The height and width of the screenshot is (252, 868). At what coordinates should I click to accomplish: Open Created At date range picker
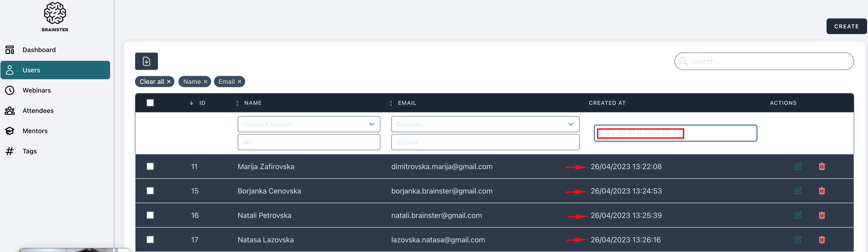click(675, 133)
